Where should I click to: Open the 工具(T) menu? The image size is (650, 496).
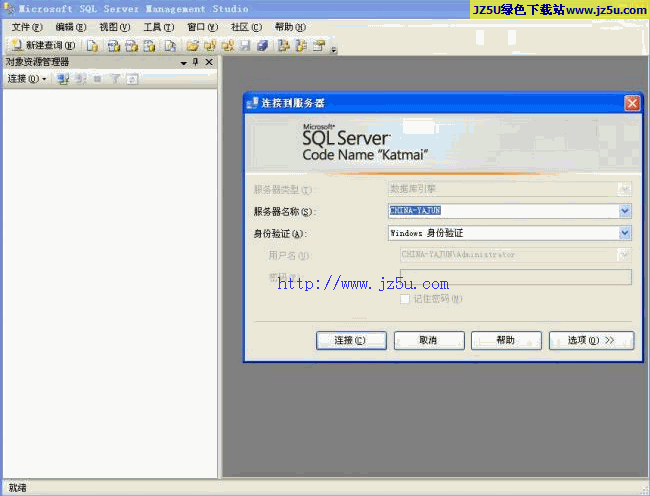[x=159, y=27]
